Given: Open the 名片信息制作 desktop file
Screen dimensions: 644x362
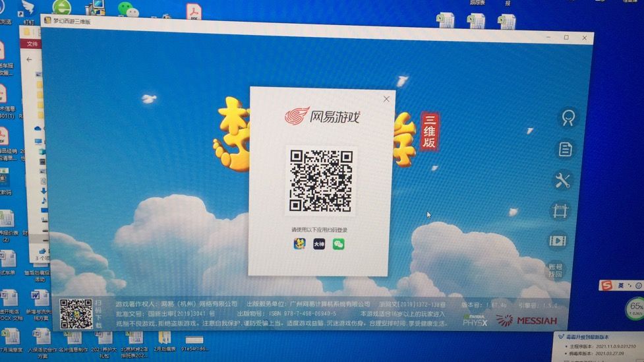Looking at the screenshot, I should (73, 341).
